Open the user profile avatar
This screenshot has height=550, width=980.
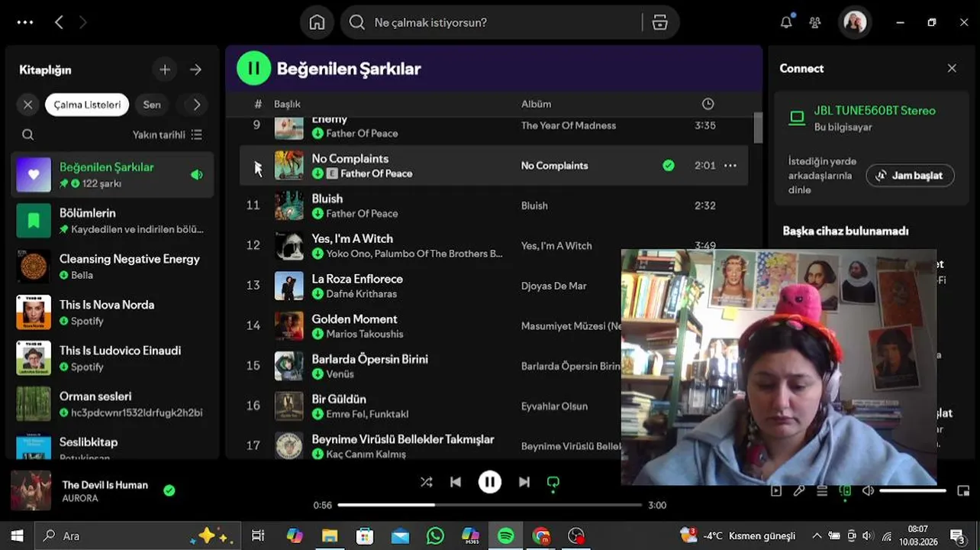coord(855,22)
